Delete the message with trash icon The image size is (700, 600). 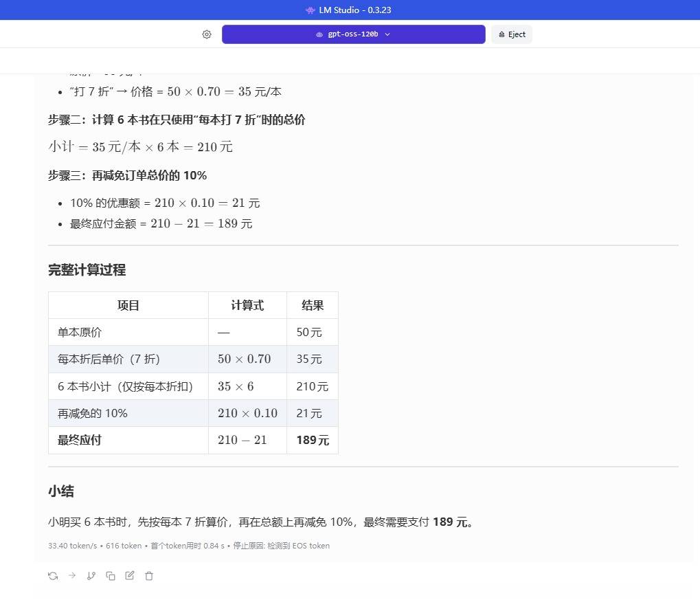pos(149,576)
